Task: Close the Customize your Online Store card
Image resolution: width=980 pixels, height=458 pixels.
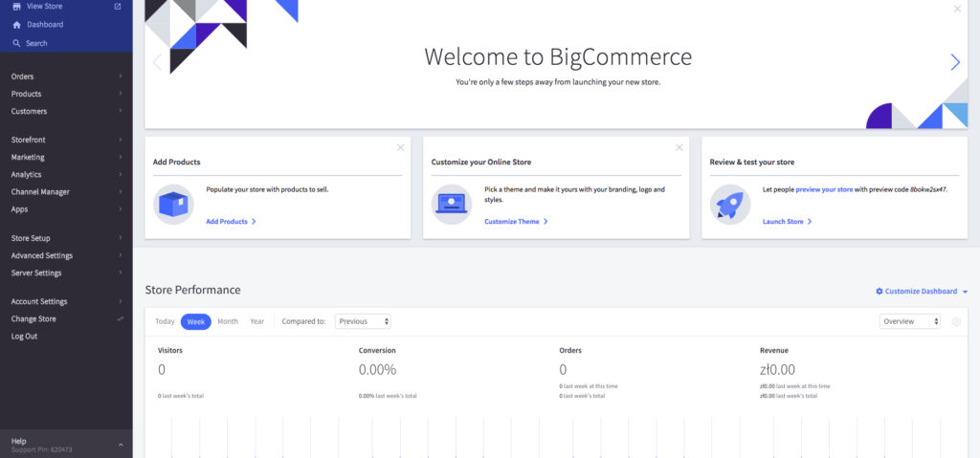Action: point(679,147)
